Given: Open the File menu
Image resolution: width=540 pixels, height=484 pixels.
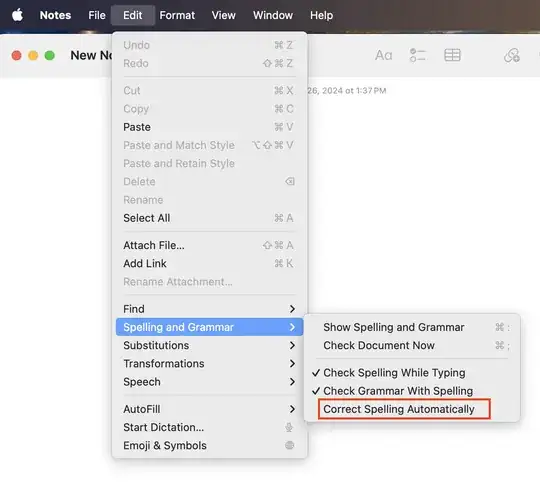Looking at the screenshot, I should tap(97, 15).
